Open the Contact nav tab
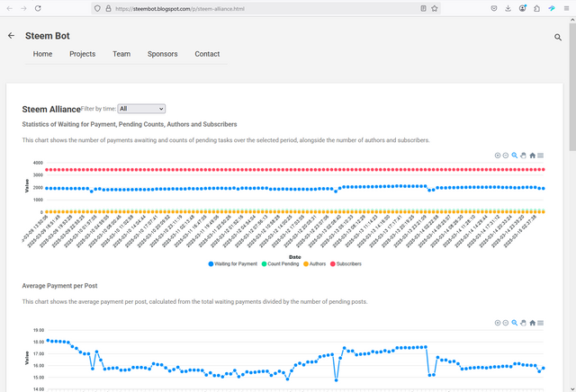This screenshot has width=576, height=392. click(x=207, y=54)
